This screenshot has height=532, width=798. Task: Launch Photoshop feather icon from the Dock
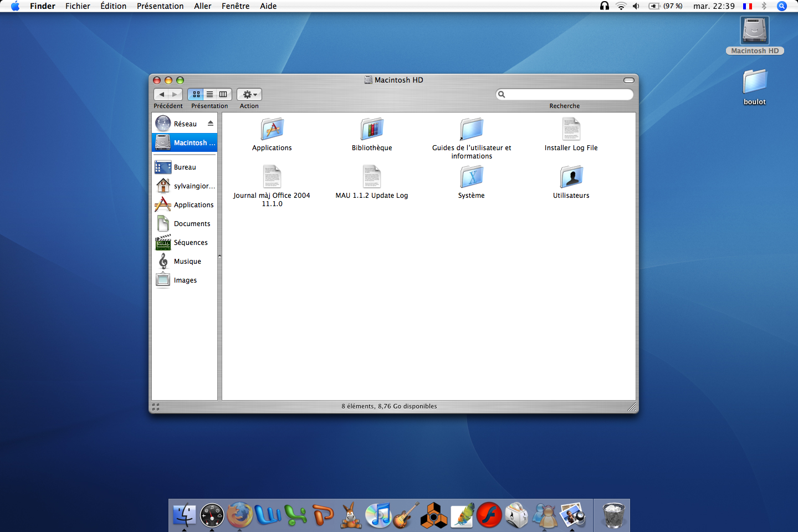pos(462,515)
